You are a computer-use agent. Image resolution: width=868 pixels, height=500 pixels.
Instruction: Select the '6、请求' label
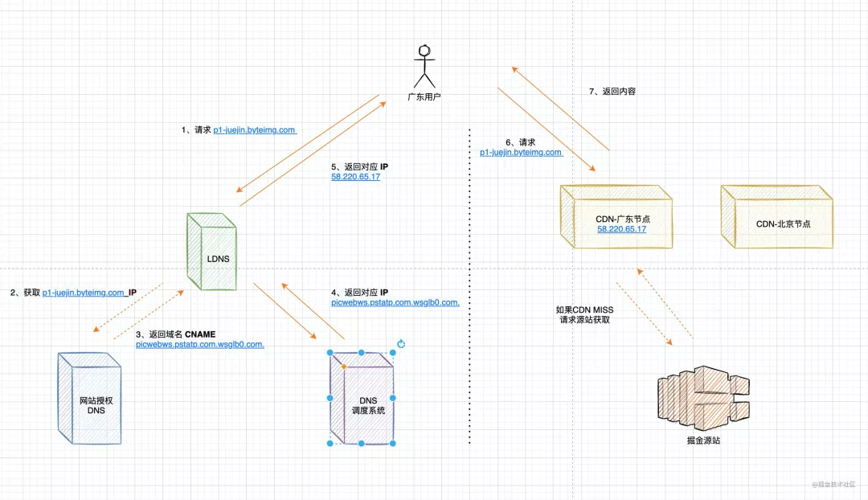pos(520,142)
